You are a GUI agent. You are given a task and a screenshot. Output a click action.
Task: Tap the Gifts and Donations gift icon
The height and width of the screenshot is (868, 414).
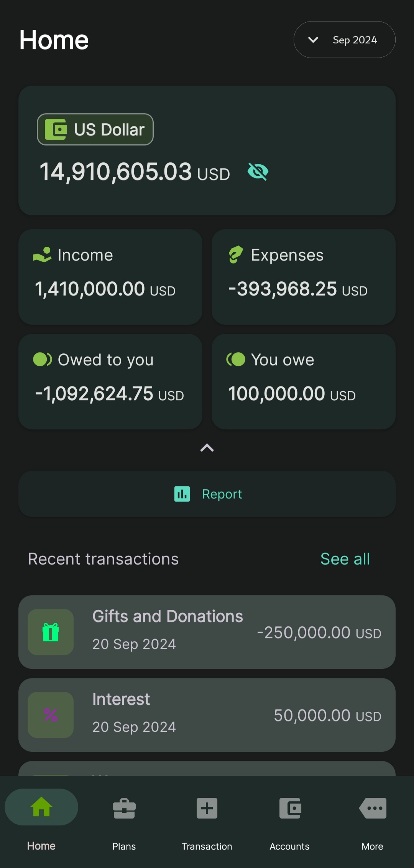point(51,632)
